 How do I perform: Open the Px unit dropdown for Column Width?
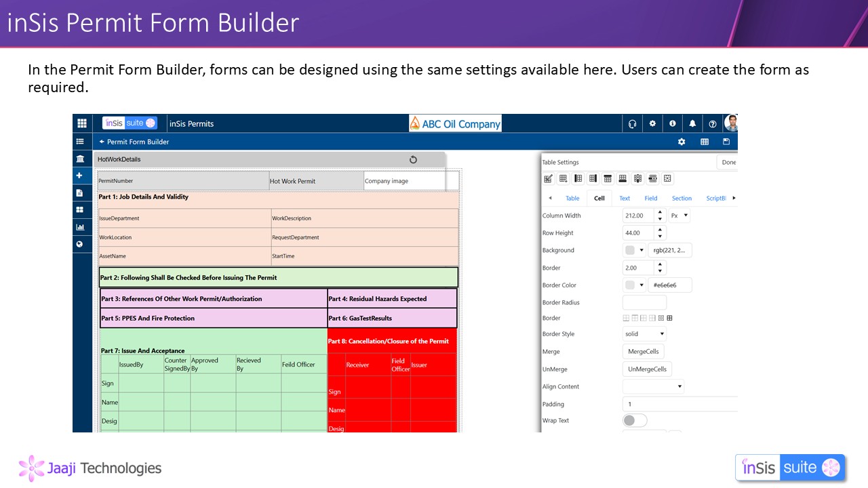tap(679, 216)
